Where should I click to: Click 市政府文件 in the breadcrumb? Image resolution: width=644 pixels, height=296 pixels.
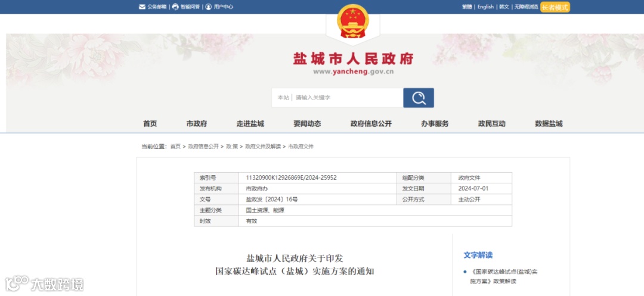(x=301, y=147)
